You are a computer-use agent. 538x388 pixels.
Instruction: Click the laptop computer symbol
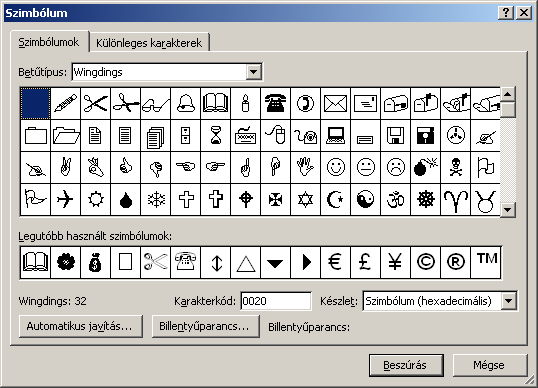coord(336,135)
